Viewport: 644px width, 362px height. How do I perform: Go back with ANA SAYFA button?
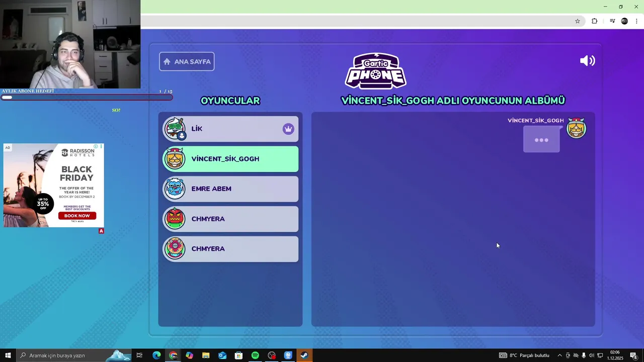coord(187,61)
